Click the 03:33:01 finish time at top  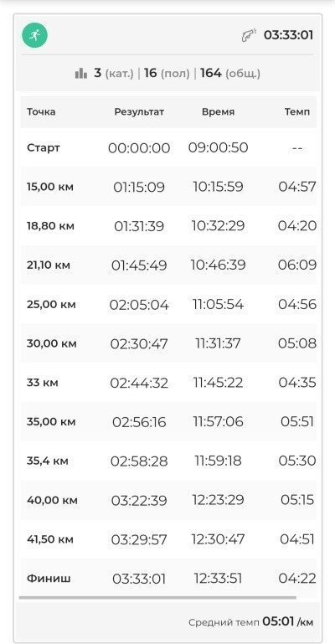tap(288, 35)
